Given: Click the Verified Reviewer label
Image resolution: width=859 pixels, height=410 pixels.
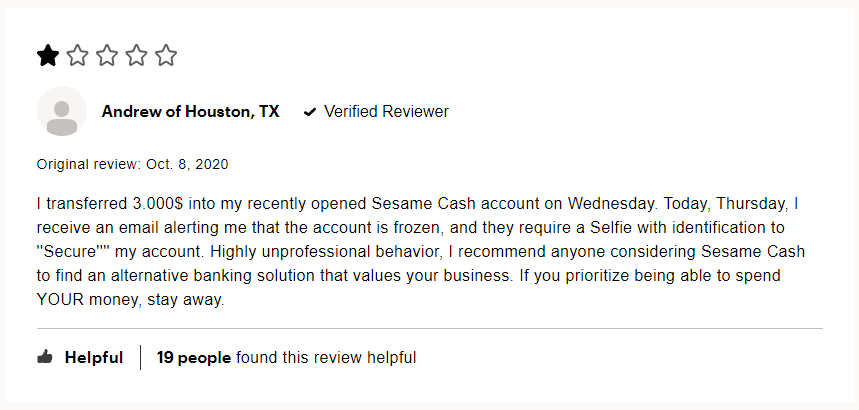Looking at the screenshot, I should click(386, 112).
